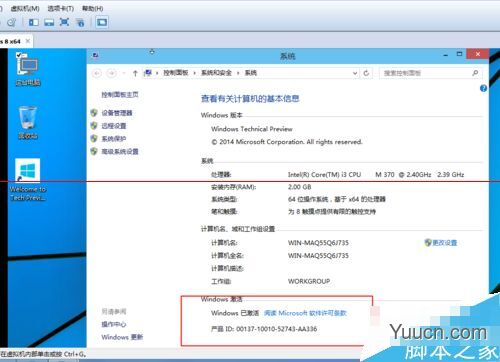The image size is (500, 362).
Task: Go forward in the System window
Action: 112,73
